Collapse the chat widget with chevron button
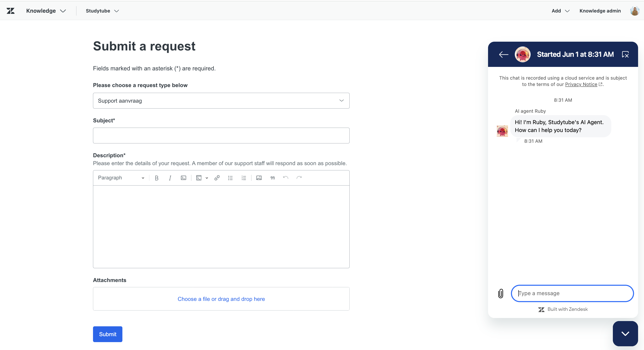This screenshot has width=644, height=350. [625, 334]
